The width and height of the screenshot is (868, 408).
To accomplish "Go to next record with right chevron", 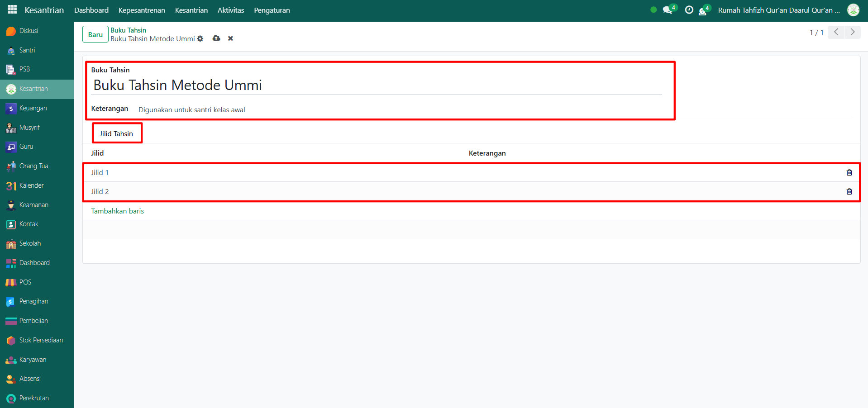I will pyautogui.click(x=852, y=32).
